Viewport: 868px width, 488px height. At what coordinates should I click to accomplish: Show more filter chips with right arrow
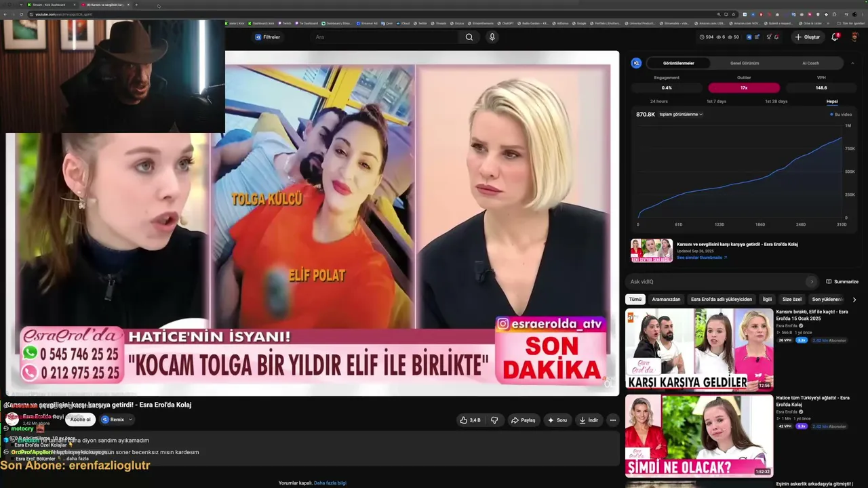point(854,299)
